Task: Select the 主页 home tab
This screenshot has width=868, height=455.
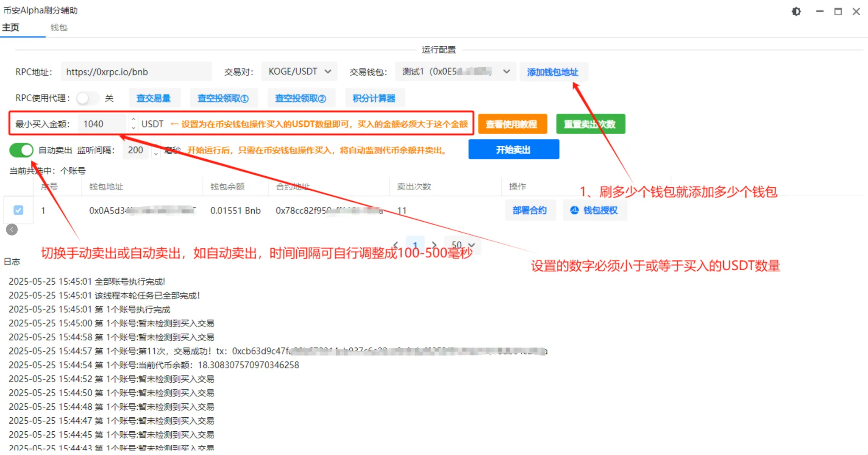Action: coord(11,28)
